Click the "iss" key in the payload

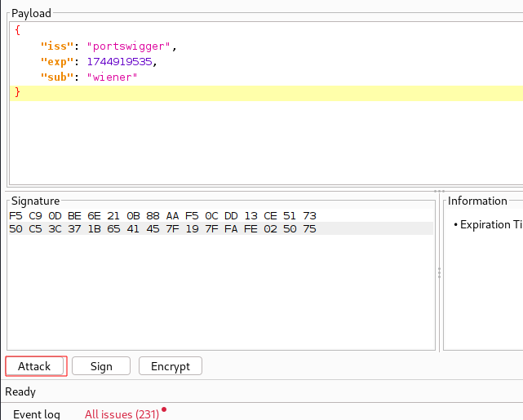(x=56, y=46)
